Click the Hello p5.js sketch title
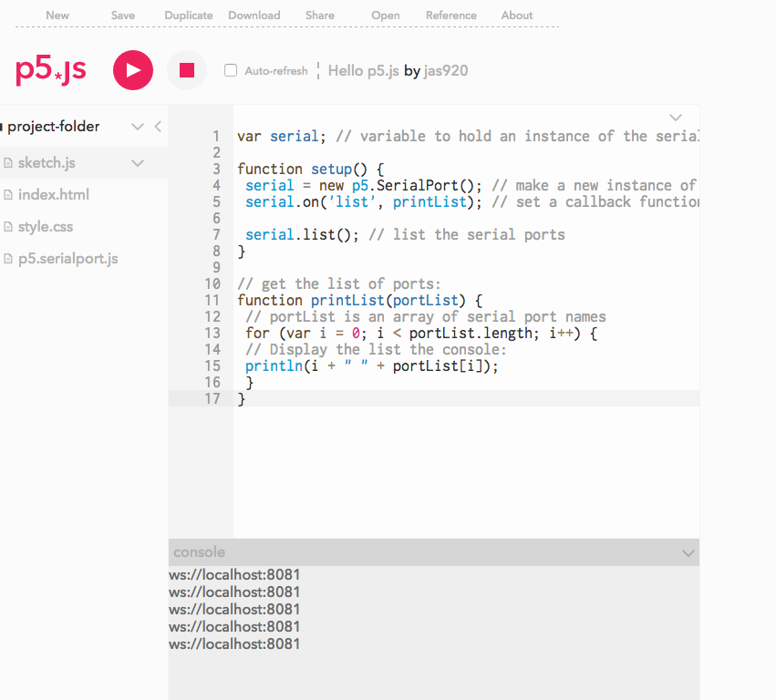The image size is (776, 700). 364,70
